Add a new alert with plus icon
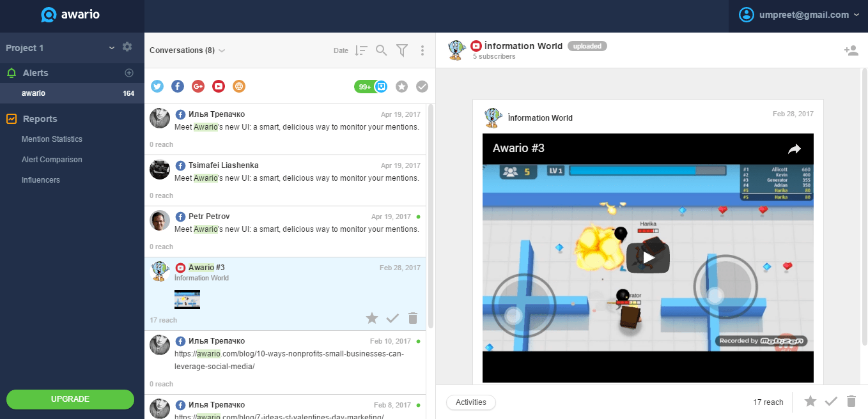 (x=128, y=73)
